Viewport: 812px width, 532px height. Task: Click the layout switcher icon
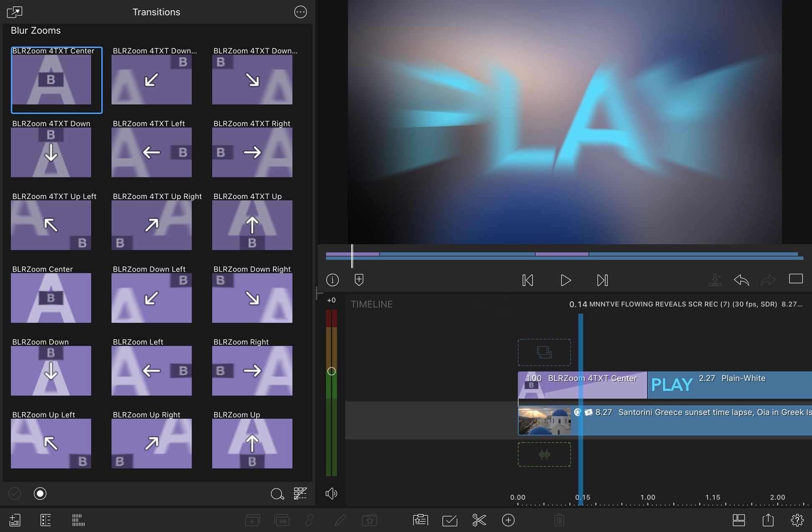(739, 520)
